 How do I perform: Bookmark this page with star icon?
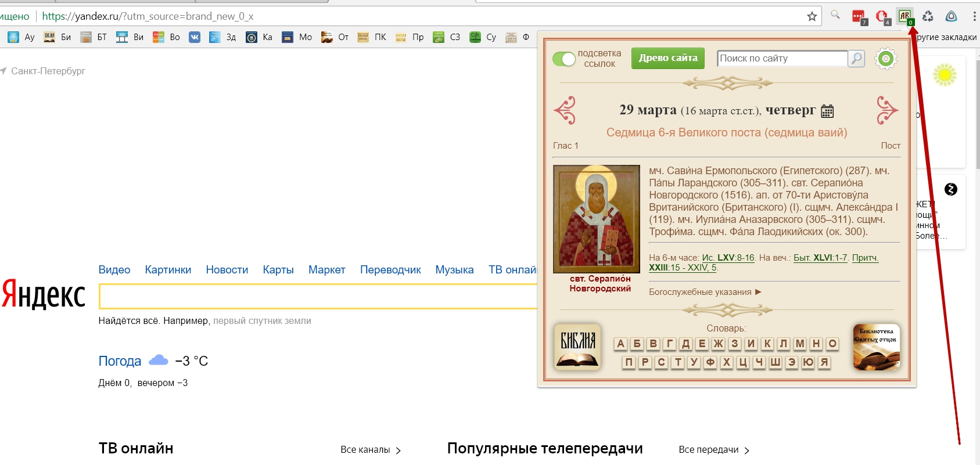click(x=812, y=16)
